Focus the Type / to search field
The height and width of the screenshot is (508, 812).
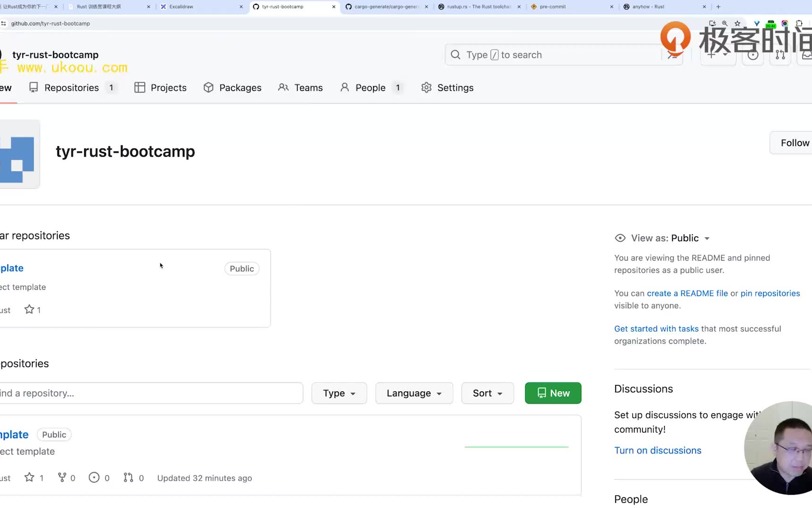[554, 55]
